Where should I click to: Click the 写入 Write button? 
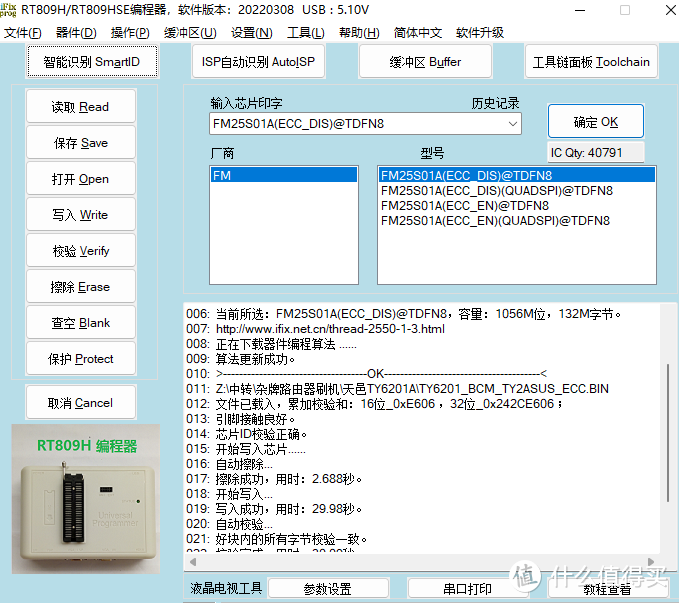pyautogui.click(x=81, y=214)
